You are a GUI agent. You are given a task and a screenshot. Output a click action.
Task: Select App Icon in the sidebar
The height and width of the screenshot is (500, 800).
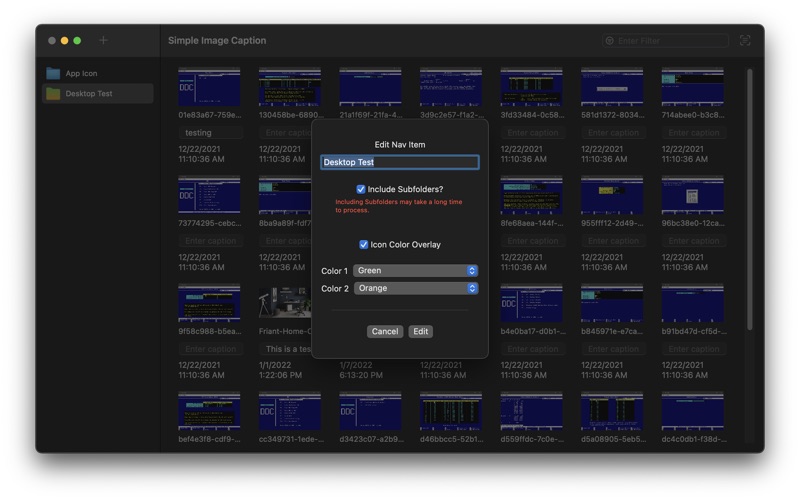(x=81, y=73)
